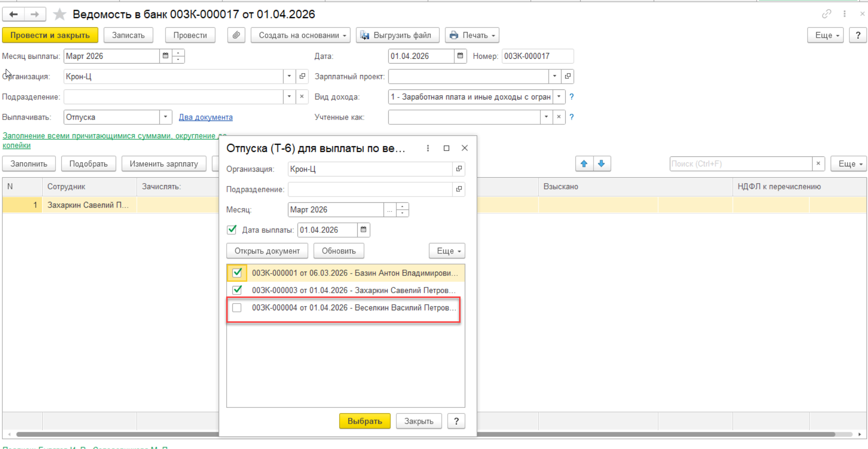Open the Заполнение всеми причитающимися суммами link

coord(115,141)
